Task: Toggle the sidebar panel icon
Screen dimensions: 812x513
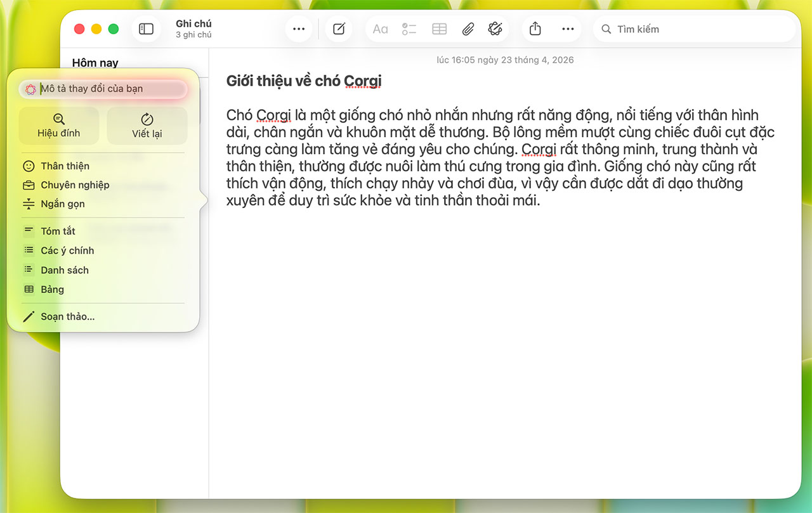Action: tap(147, 29)
